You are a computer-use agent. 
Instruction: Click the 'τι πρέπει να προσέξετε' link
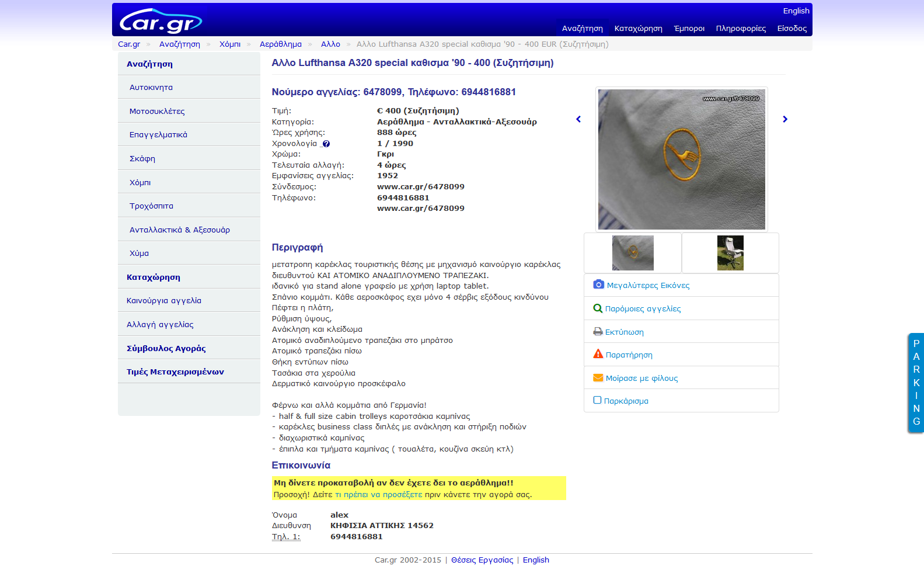click(378, 494)
